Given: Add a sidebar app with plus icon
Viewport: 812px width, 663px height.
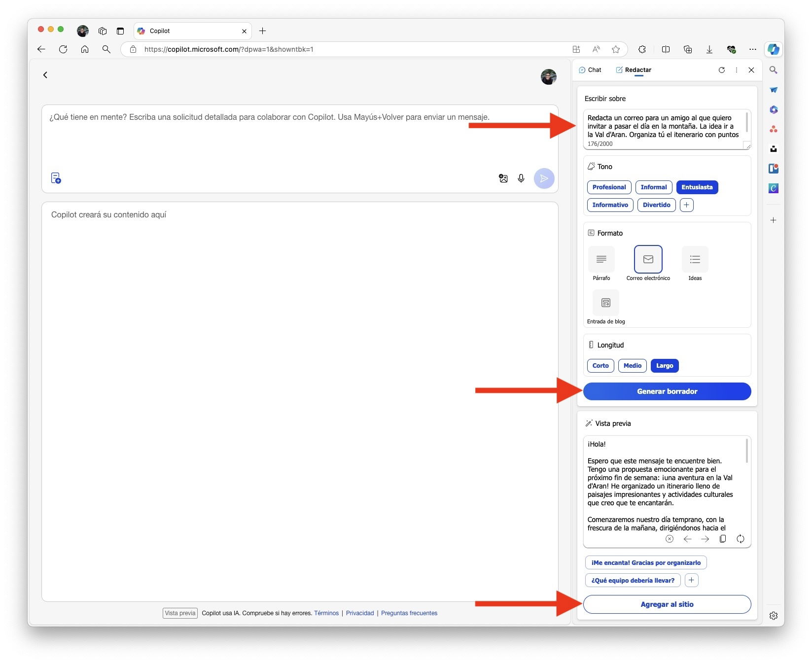Looking at the screenshot, I should click(x=773, y=220).
